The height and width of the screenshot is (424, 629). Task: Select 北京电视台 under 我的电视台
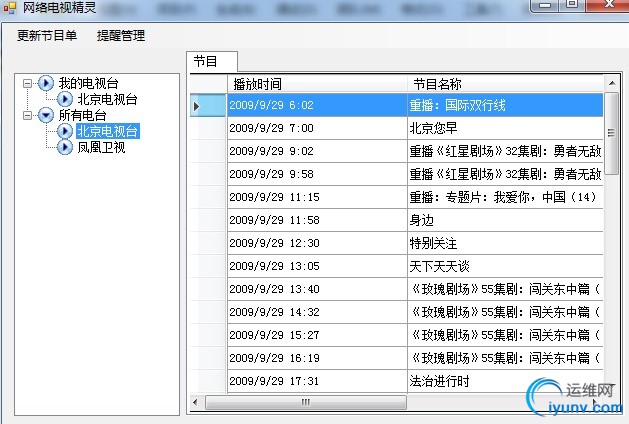click(x=108, y=99)
